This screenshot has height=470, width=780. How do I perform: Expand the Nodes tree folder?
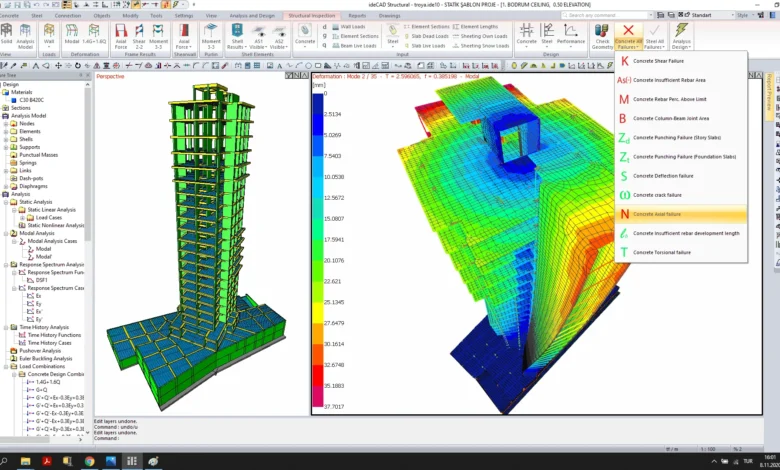[x=6, y=124]
